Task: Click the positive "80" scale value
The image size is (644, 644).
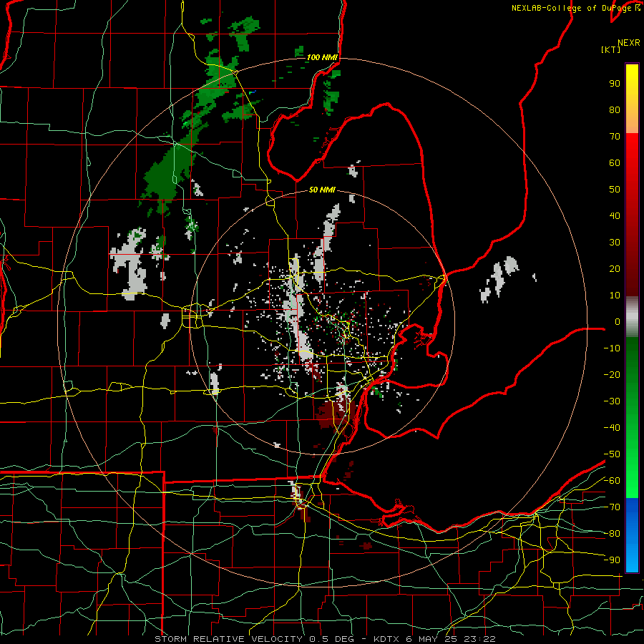Action: click(x=615, y=109)
